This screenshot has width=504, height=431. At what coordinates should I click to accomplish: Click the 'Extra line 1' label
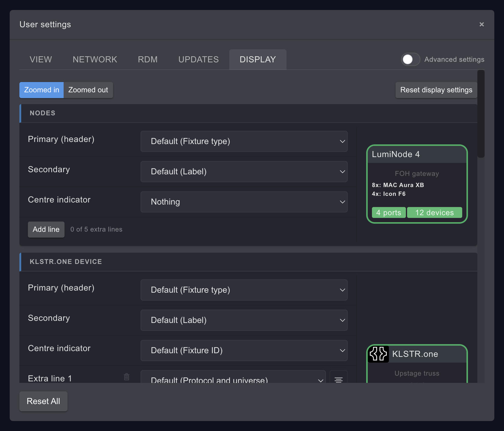pyautogui.click(x=50, y=378)
